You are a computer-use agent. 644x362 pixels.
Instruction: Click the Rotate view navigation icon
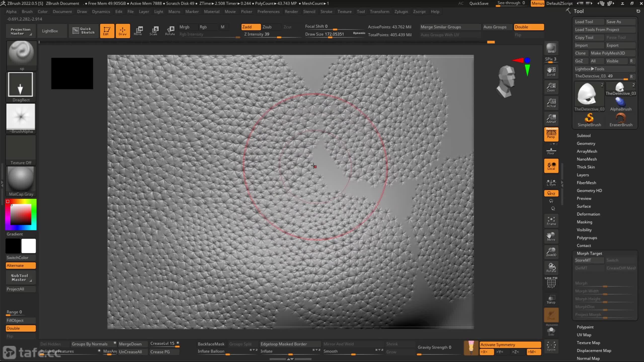[x=551, y=268]
